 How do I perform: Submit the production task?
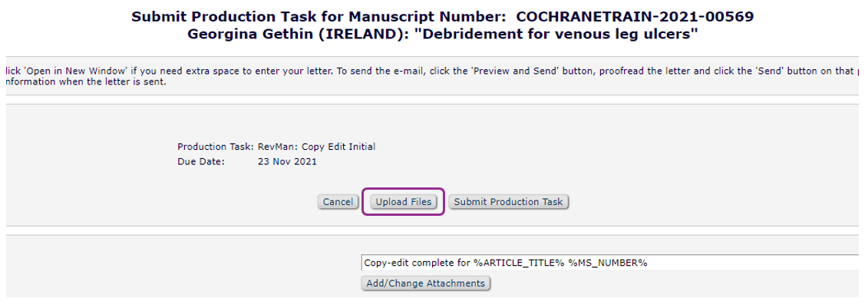[508, 202]
